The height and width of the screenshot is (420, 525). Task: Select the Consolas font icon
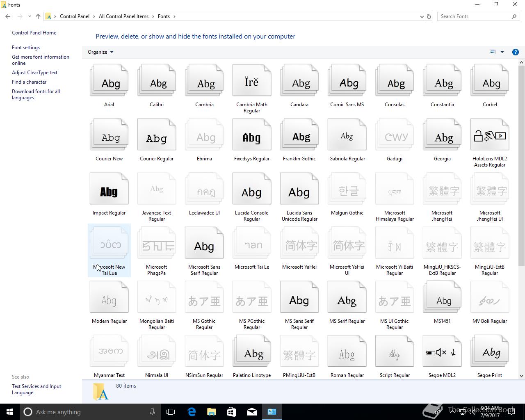point(395,80)
